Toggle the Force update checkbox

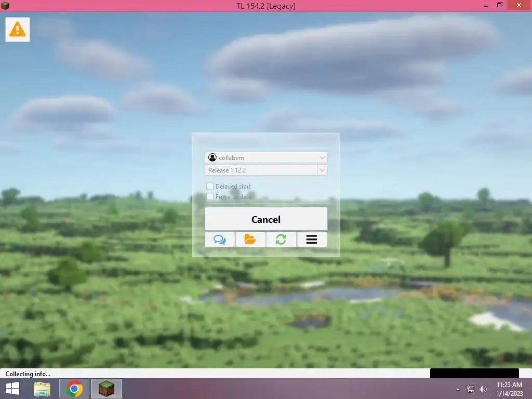[210, 196]
